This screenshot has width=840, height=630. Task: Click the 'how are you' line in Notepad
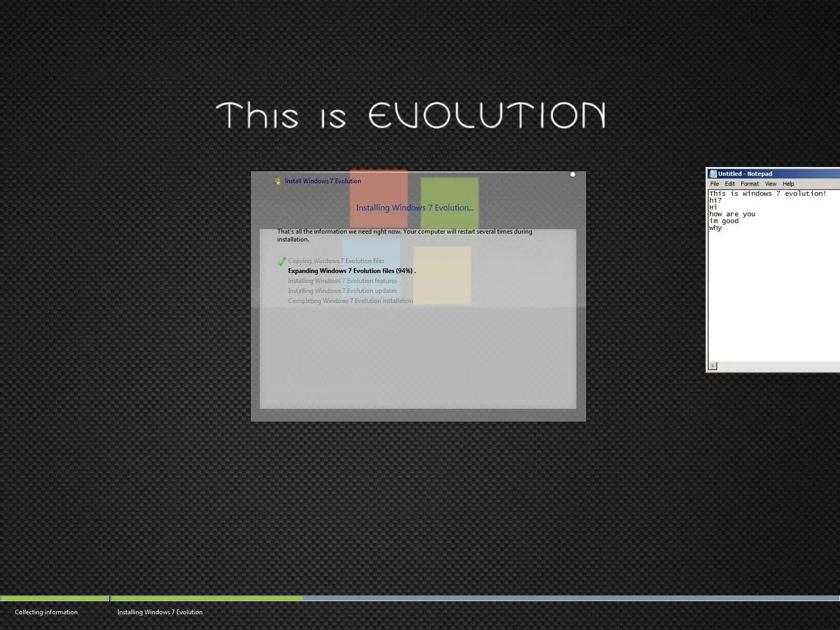click(732, 214)
